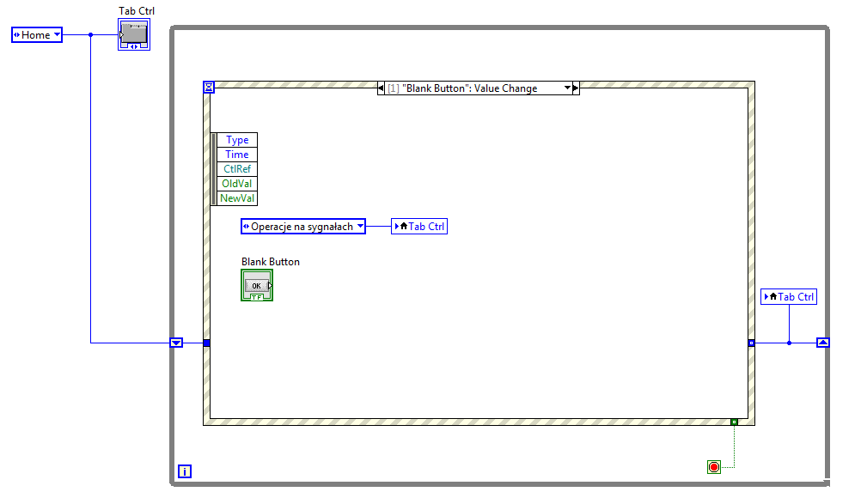This screenshot has width=861, height=504.
Task: Select the red loop stop condition terminal
Action: coord(714,467)
